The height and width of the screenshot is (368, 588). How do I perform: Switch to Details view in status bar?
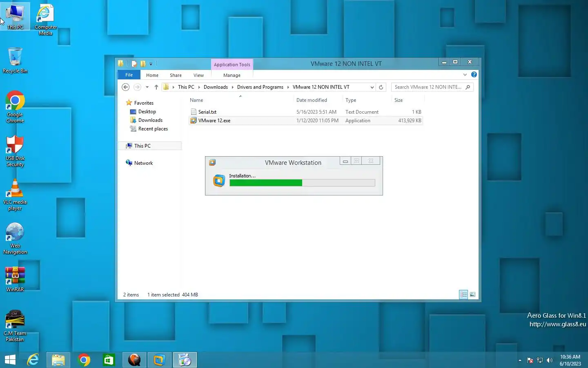coord(463,294)
